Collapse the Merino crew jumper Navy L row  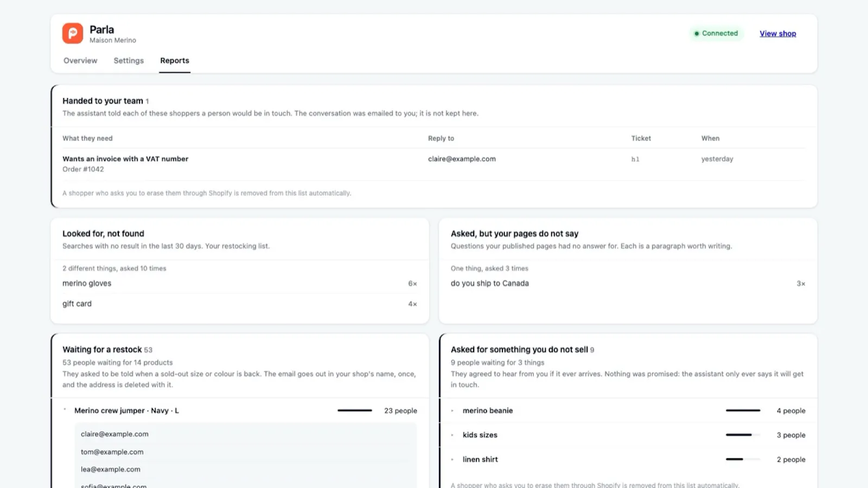(240, 410)
